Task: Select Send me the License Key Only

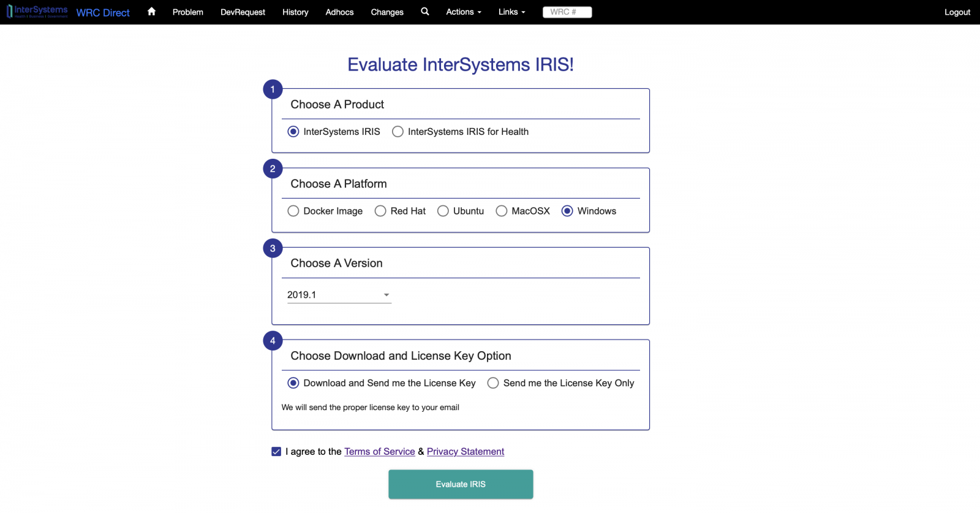Action: coord(493,383)
